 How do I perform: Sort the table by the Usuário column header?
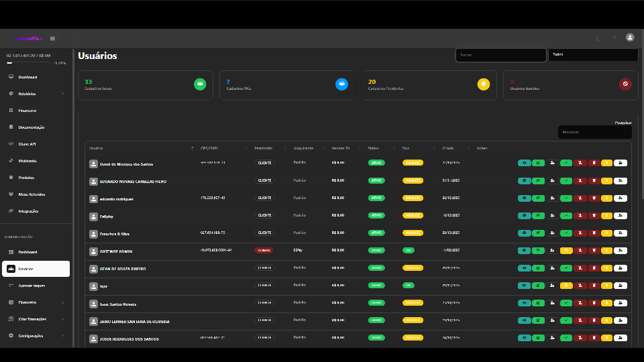click(x=97, y=148)
